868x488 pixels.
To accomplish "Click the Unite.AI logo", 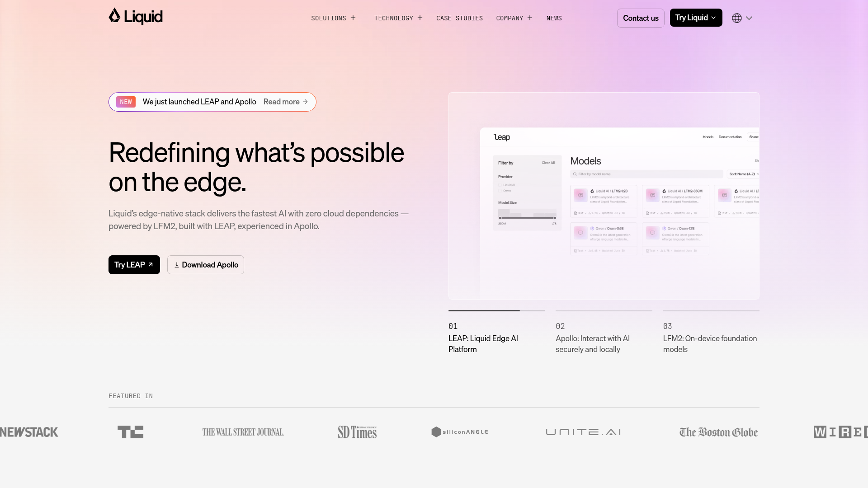I will 583,432.
